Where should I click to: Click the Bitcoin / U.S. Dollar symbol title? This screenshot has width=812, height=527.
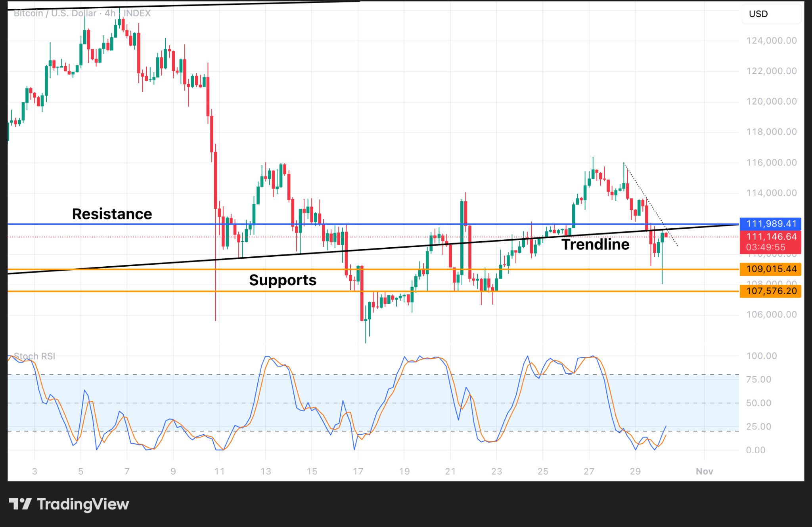pyautogui.click(x=55, y=13)
